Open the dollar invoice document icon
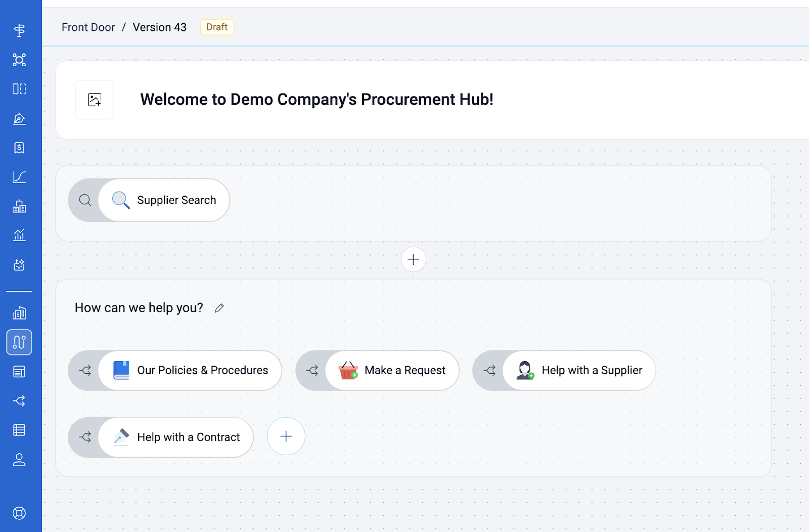 point(19,148)
